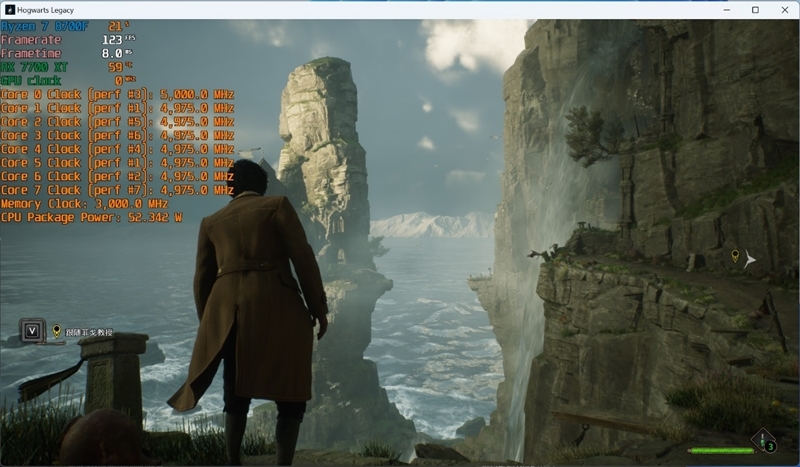
Task: Click the Core 5 Clock line
Action: 117,163
